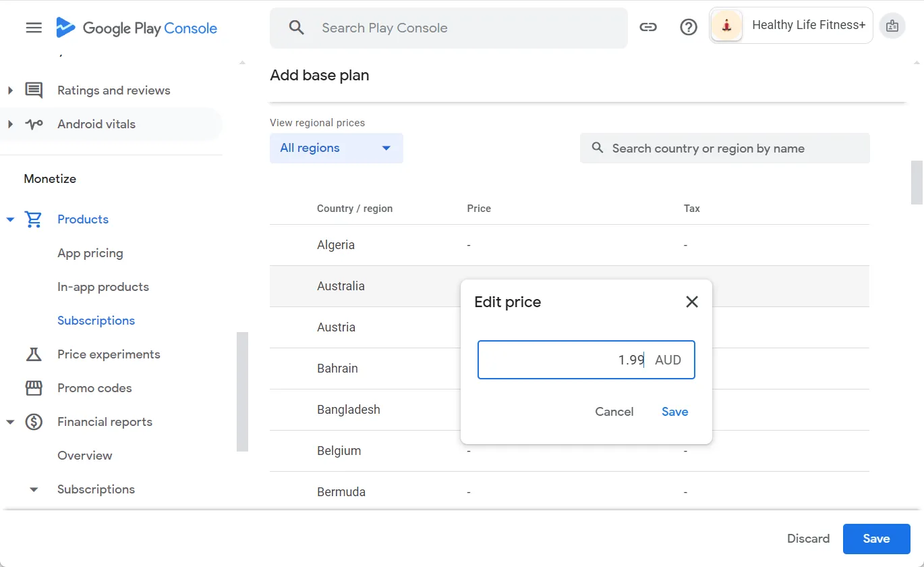This screenshot has width=924, height=567.
Task: Click the Price experiments flask icon
Action: 32,354
